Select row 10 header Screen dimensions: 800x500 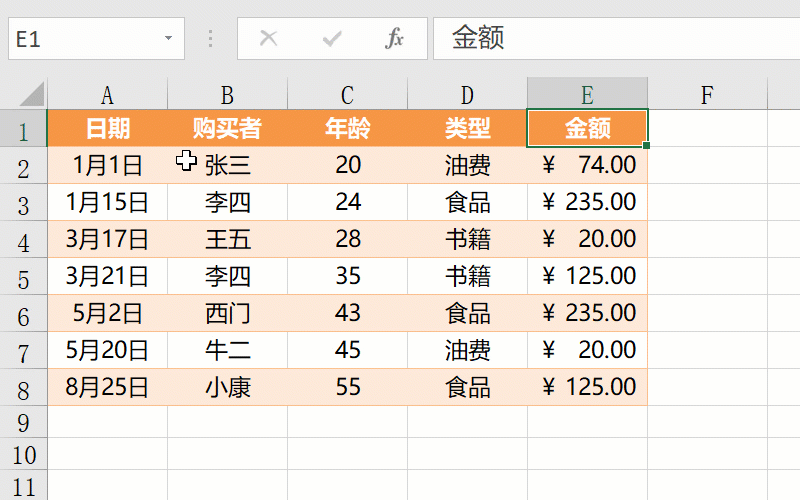coord(23,454)
